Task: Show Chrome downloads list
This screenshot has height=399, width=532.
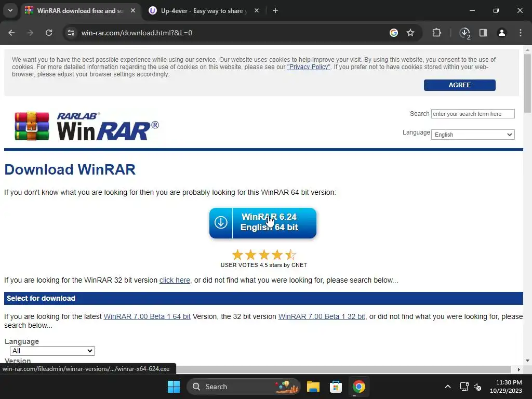Action: pyautogui.click(x=464, y=33)
